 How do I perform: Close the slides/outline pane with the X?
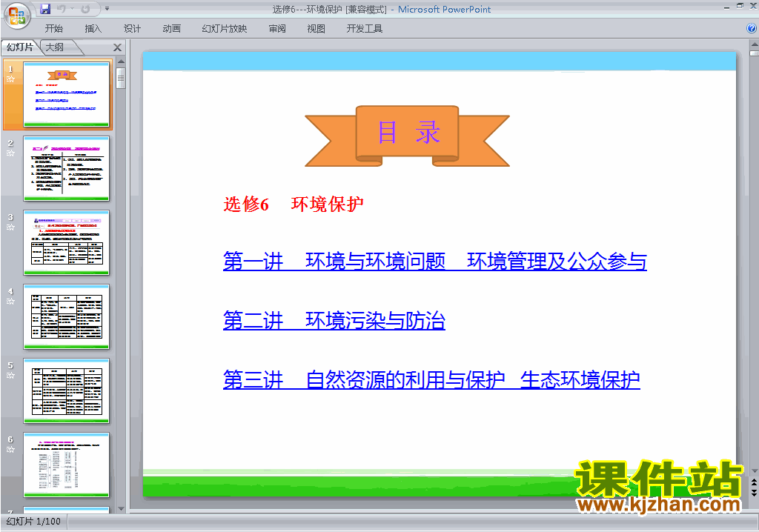[x=117, y=47]
